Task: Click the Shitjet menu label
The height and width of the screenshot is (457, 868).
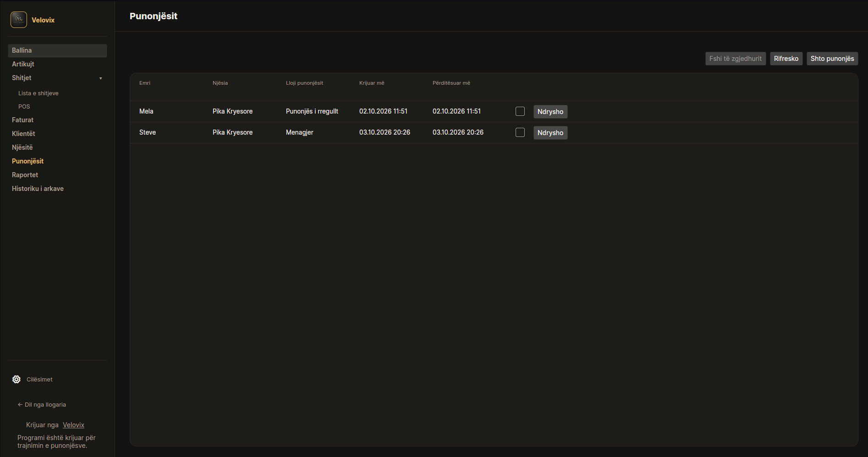Action: (x=22, y=78)
